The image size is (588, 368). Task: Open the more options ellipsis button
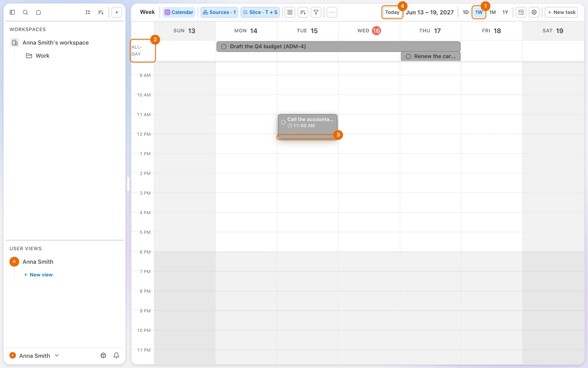(332, 12)
